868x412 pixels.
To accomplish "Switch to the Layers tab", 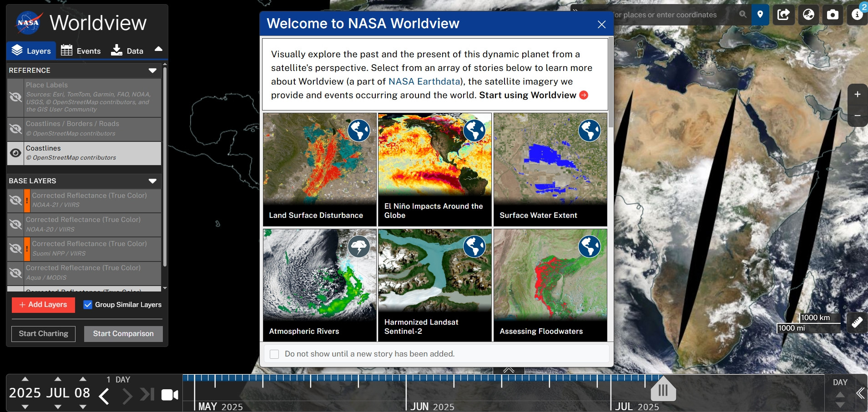I will 31,50.
